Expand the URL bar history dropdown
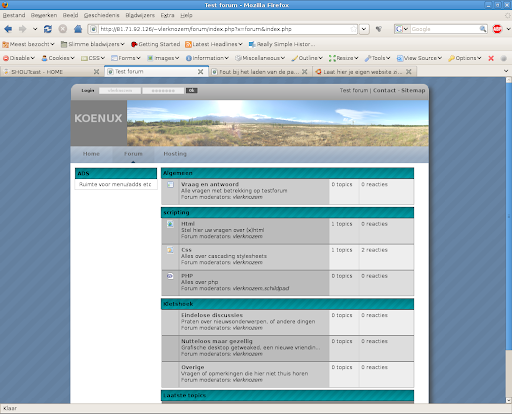This screenshot has width=512, height=414. 364,29
